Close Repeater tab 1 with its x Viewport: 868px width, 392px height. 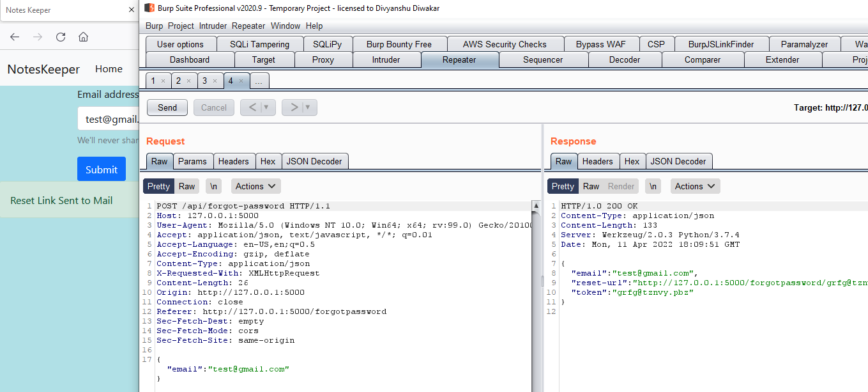coord(163,81)
